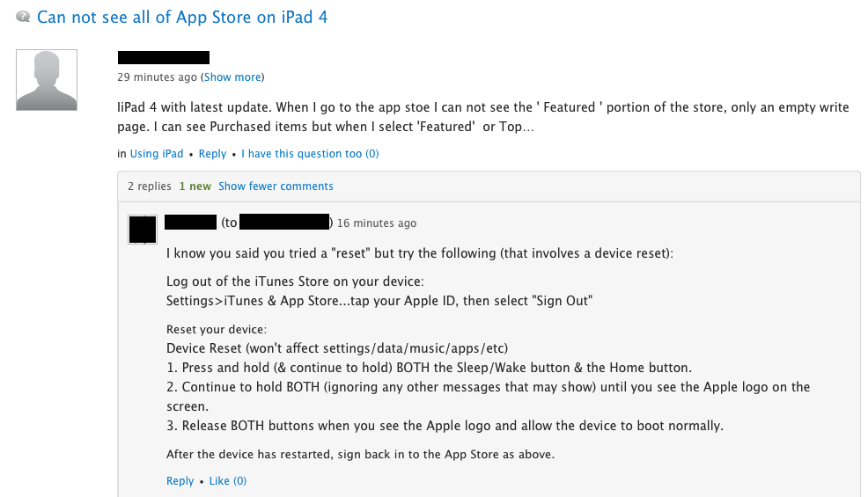Click the question bubble icon beside the title
The image size is (868, 497).
[24, 17]
